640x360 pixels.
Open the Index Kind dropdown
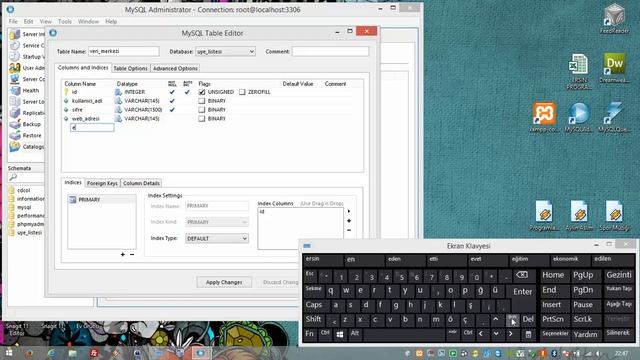tap(217, 222)
